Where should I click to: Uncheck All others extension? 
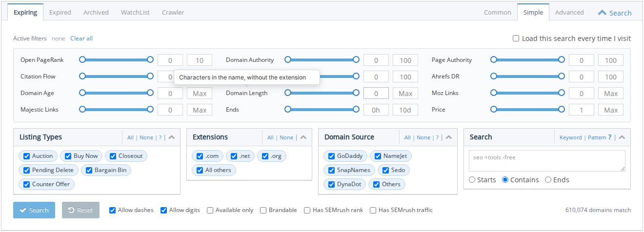tap(200, 170)
